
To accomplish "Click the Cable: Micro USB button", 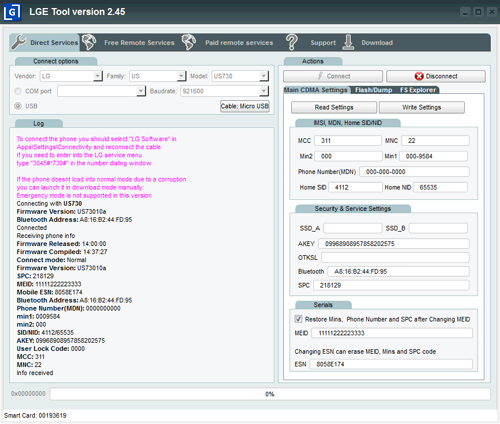I will [245, 106].
